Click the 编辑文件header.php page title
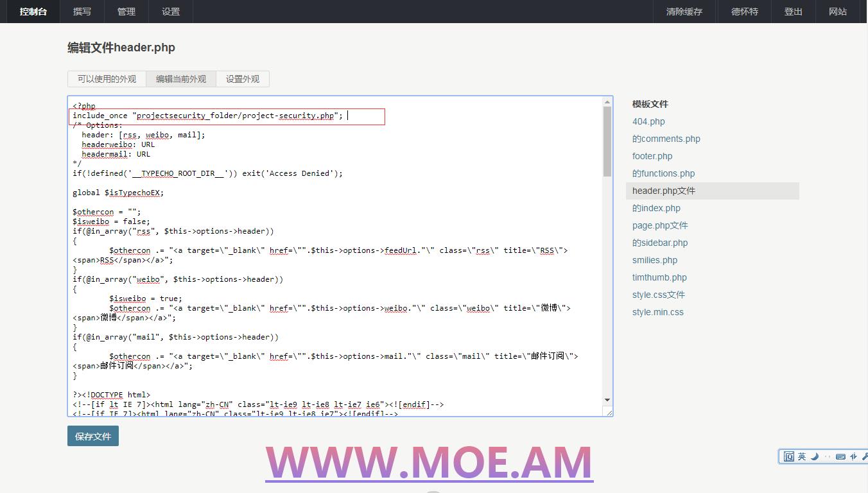Image resolution: width=868 pixels, height=493 pixels. click(x=121, y=48)
